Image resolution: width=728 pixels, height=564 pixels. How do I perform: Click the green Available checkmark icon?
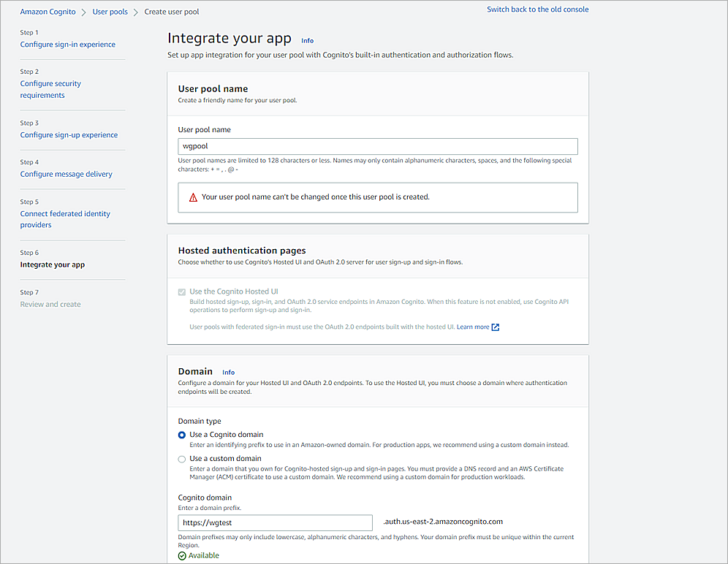tap(183, 555)
